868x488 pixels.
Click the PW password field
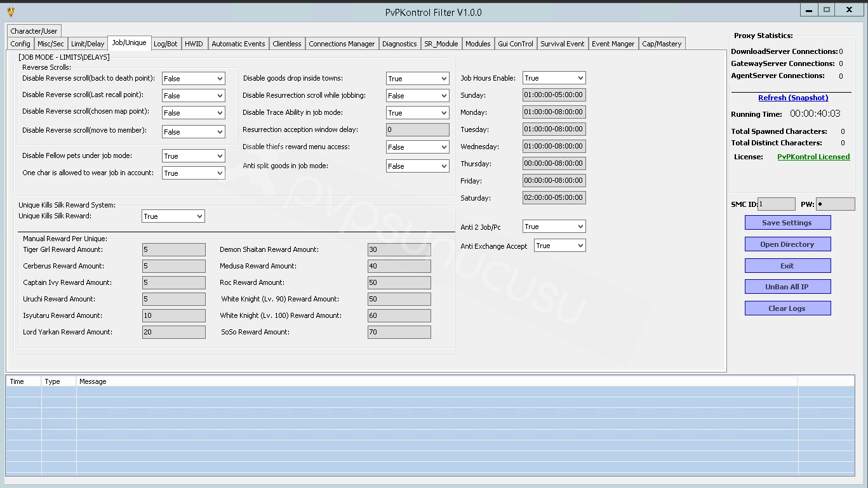[835, 204]
